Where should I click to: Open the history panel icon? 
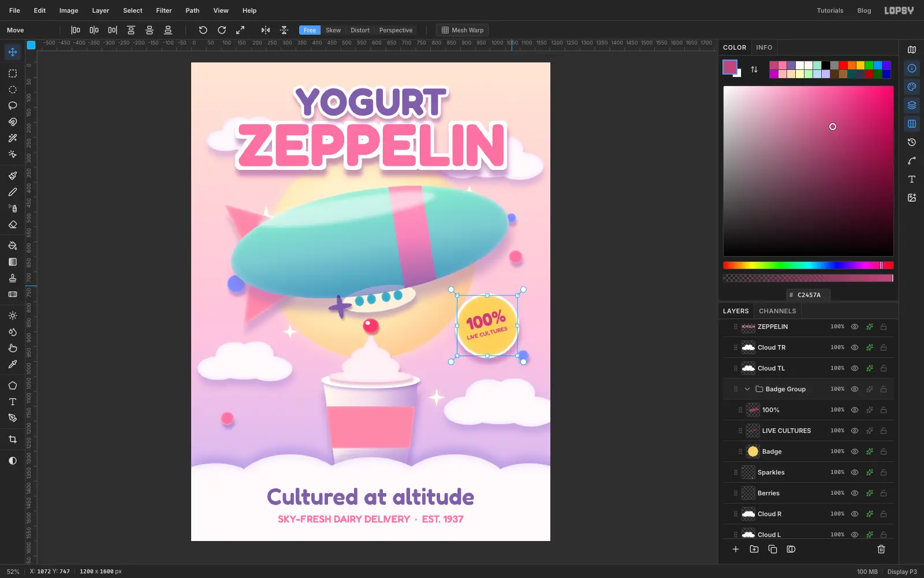(x=912, y=142)
